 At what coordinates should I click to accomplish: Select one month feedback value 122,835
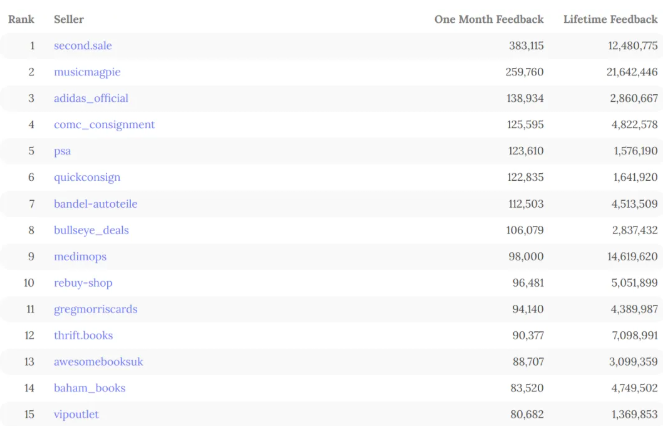point(526,177)
